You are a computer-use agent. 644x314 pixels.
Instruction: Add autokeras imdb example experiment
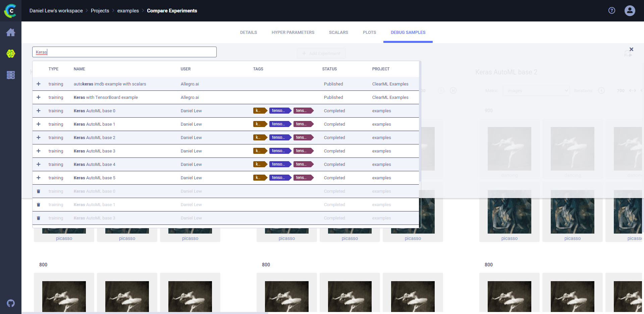[39, 84]
